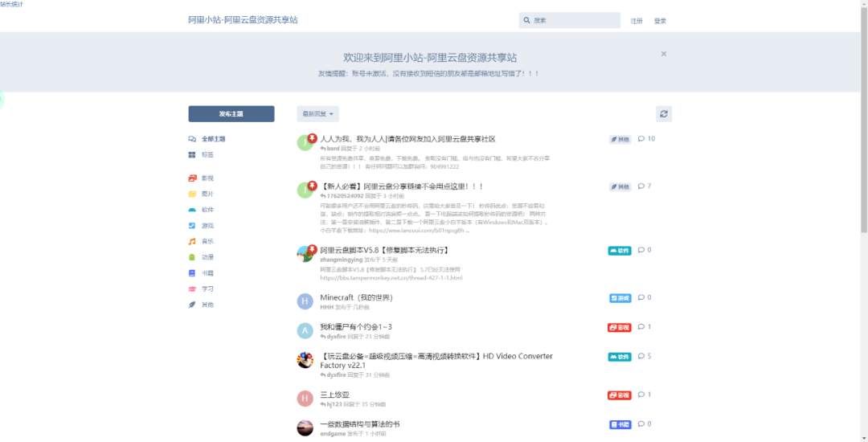Open the 最新回复 sort dropdown
This screenshot has height=442, width=868.
(x=317, y=114)
